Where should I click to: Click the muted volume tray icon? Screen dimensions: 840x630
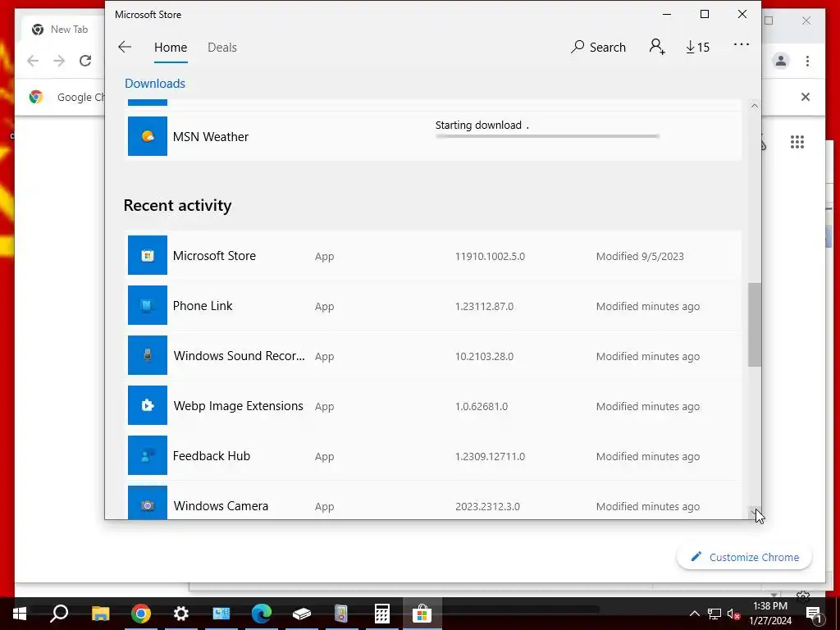pos(733,614)
